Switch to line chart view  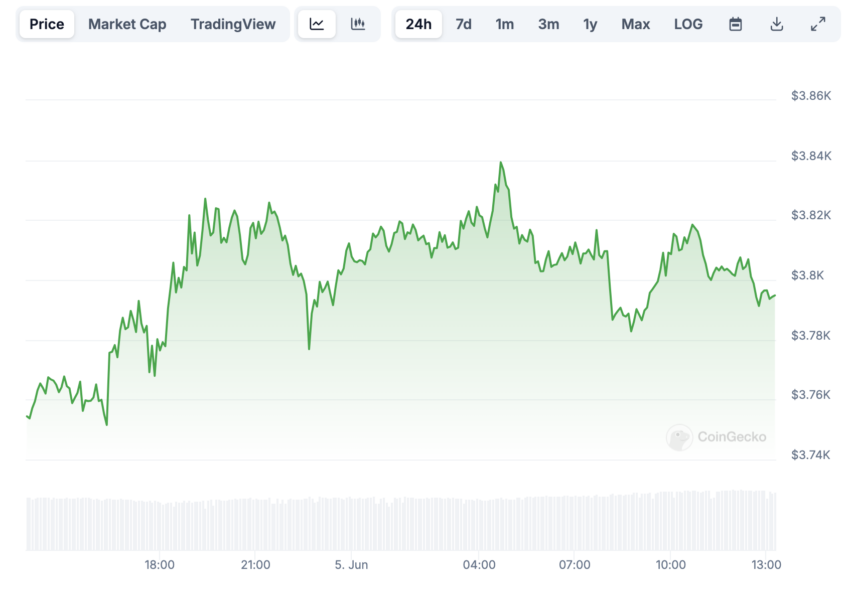[x=317, y=24]
